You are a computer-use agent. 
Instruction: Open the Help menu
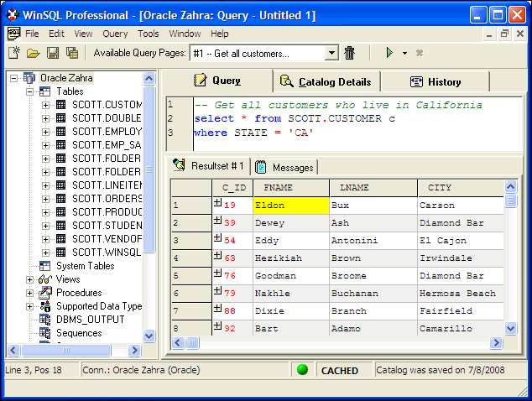(x=220, y=34)
